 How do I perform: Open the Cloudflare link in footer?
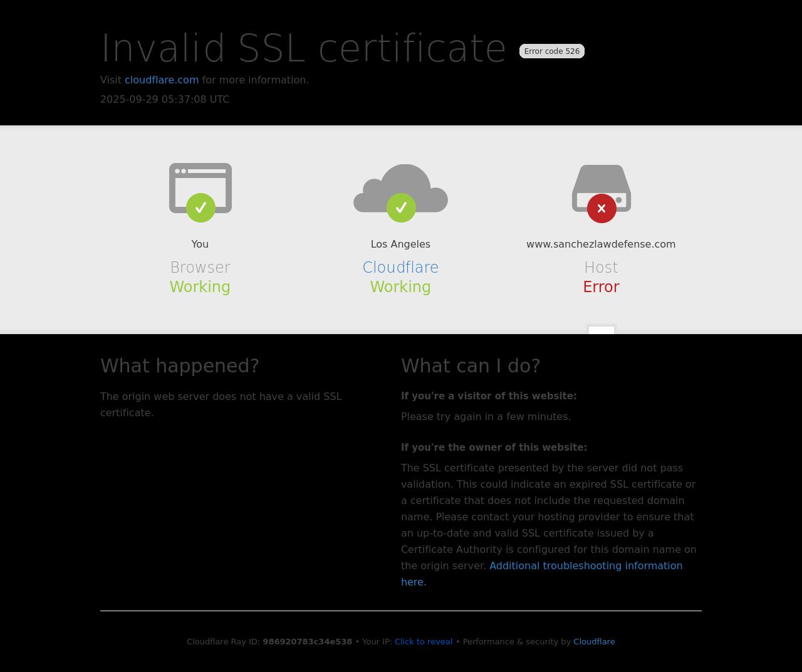(x=593, y=641)
